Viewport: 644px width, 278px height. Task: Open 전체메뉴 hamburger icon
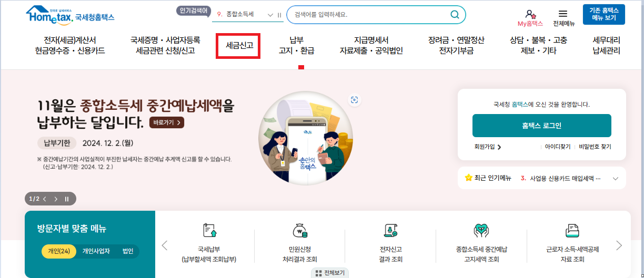point(563,14)
